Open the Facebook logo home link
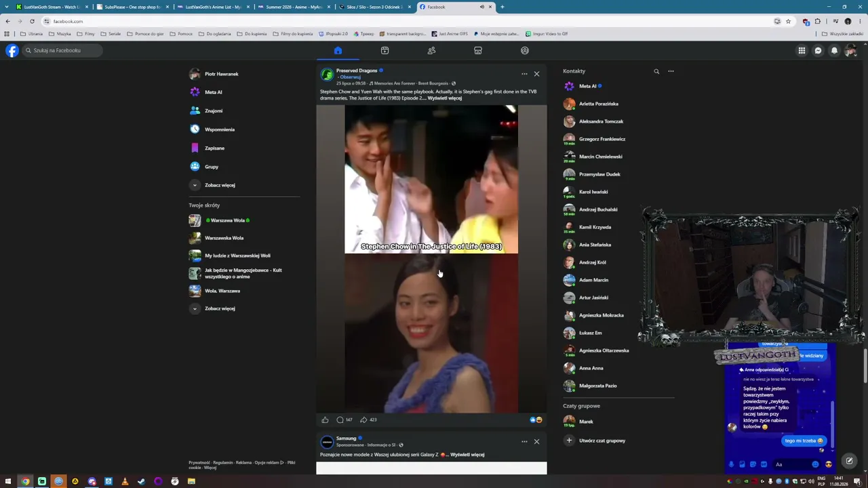This screenshot has width=868, height=488. (12, 50)
